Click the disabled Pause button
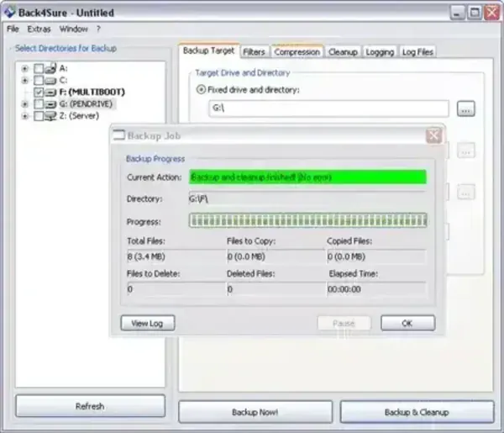Viewport: 504px width, 433px height. click(x=344, y=323)
